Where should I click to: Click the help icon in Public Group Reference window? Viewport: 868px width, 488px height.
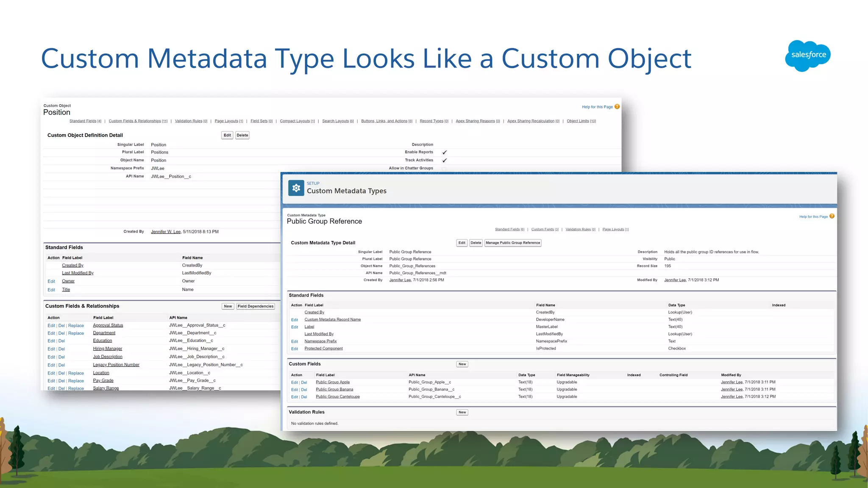click(832, 216)
